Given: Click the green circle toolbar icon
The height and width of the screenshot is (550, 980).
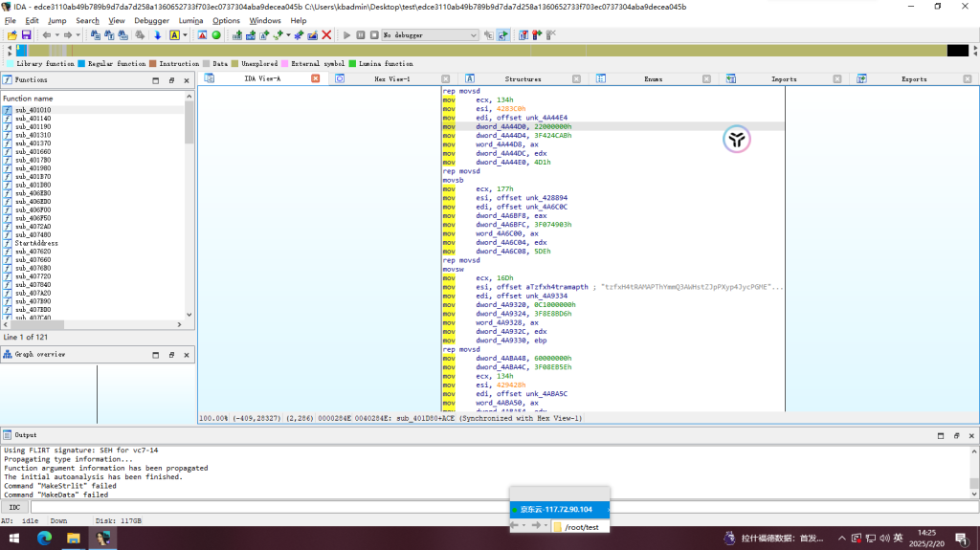Looking at the screenshot, I should (x=216, y=35).
